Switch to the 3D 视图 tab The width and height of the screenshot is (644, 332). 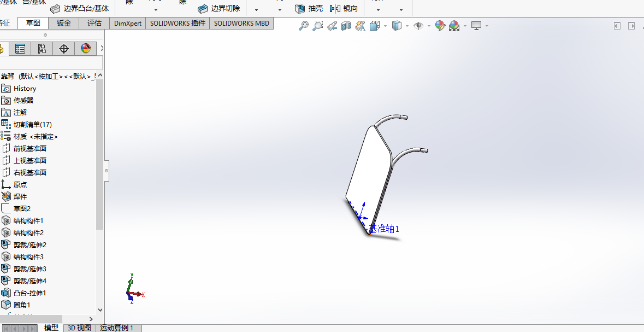click(79, 328)
